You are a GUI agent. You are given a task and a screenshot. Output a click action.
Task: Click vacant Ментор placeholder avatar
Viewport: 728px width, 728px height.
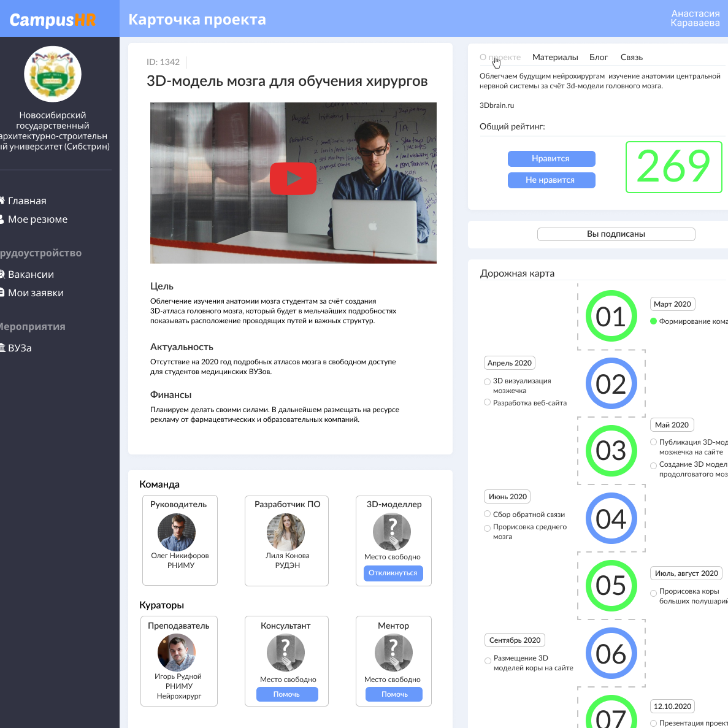pos(394,653)
